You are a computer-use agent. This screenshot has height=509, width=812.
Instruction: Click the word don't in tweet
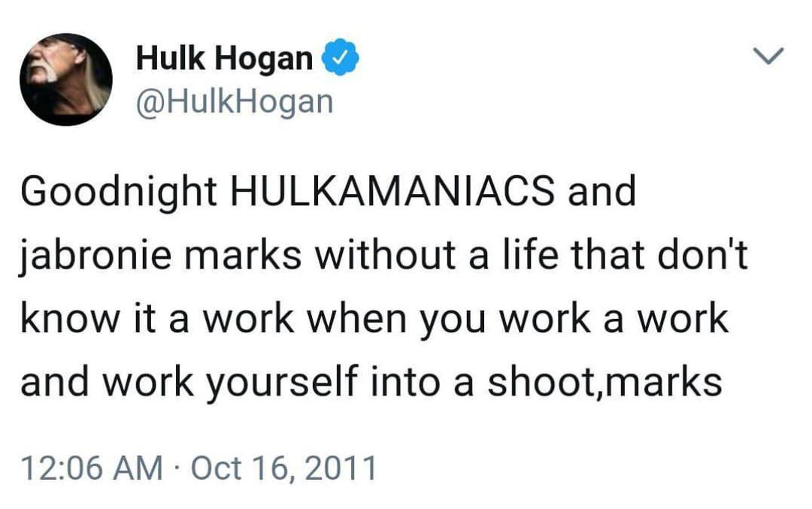pos(702,255)
